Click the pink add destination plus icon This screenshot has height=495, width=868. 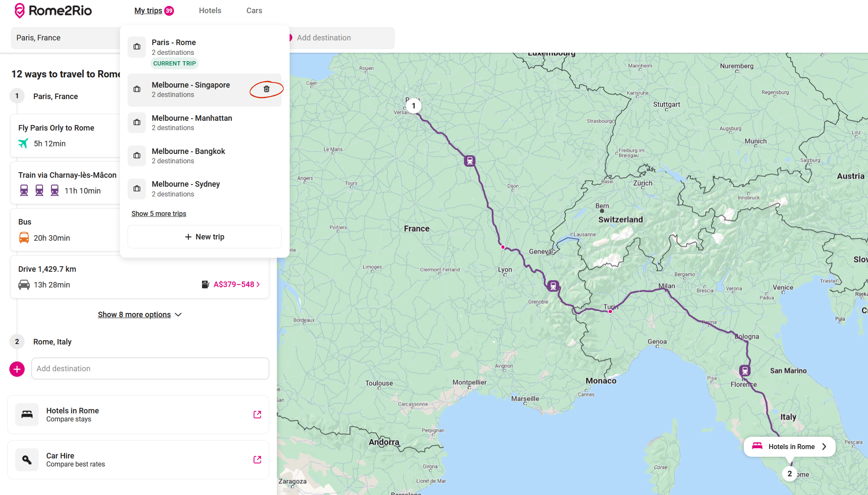[x=17, y=369]
